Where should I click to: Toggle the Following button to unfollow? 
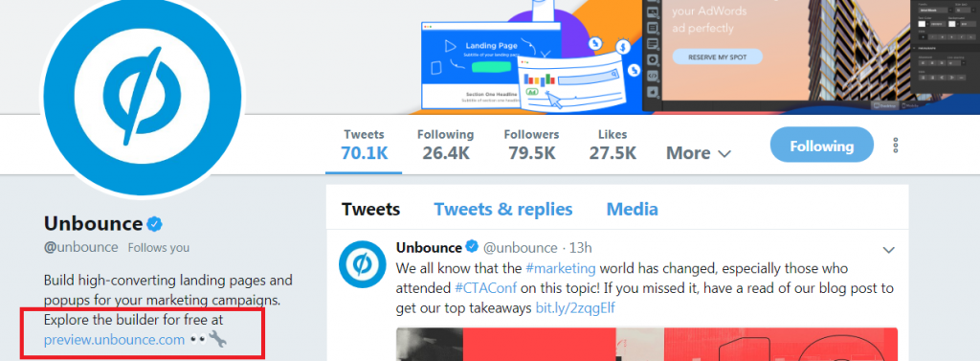(821, 146)
